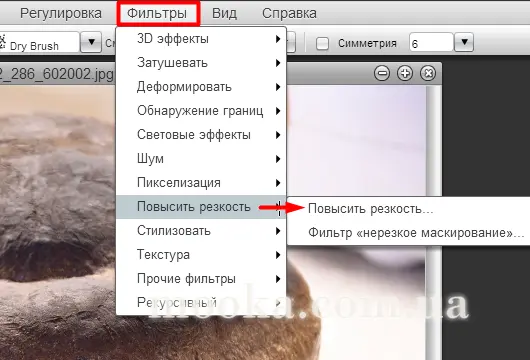Expand the Прочие фильтры submenu
Screen dimensions: 530x360
201,279
